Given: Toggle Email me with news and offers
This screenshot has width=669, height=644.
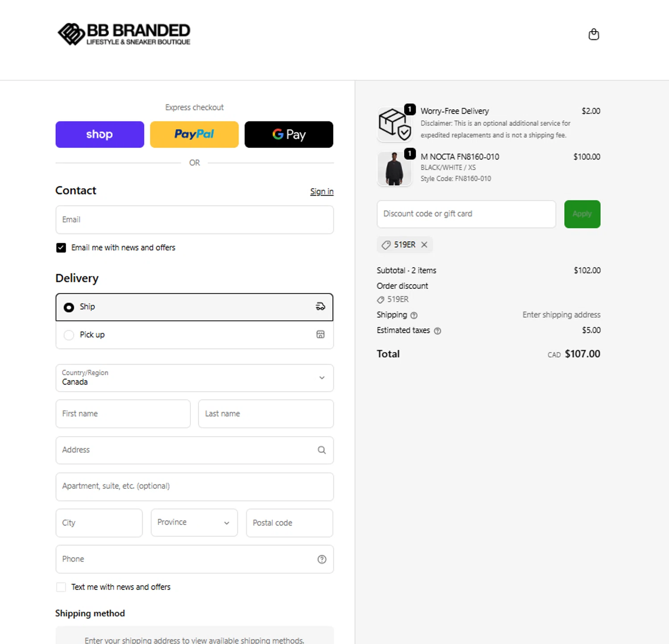Looking at the screenshot, I should click(x=61, y=248).
